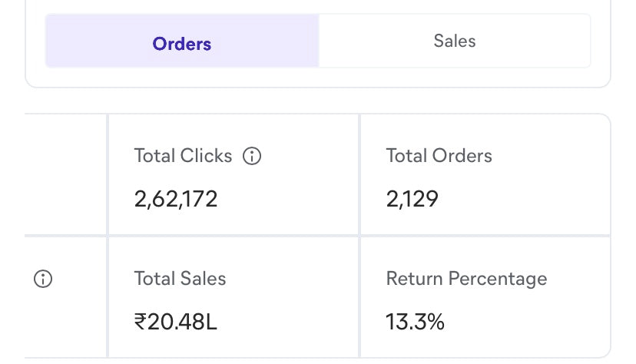Open info tooltip beside Total Clicks
Image resolution: width=636 pixels, height=364 pixels.
point(252,156)
